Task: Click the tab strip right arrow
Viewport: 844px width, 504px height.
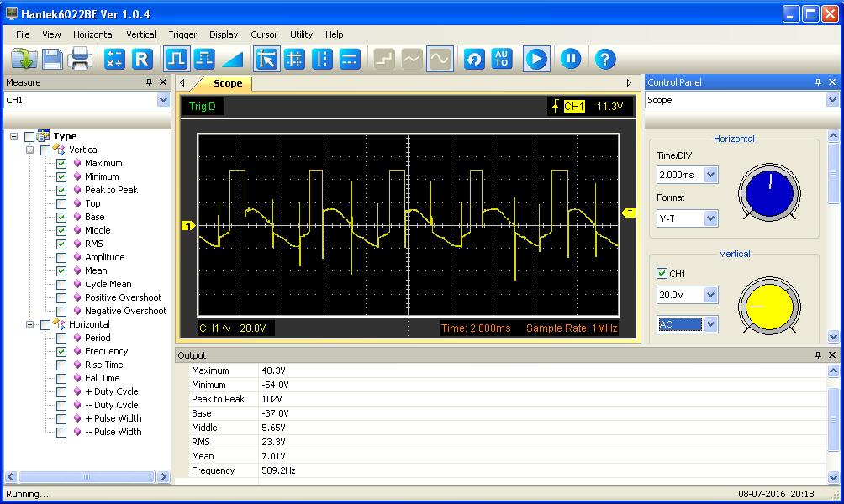Action: point(629,83)
